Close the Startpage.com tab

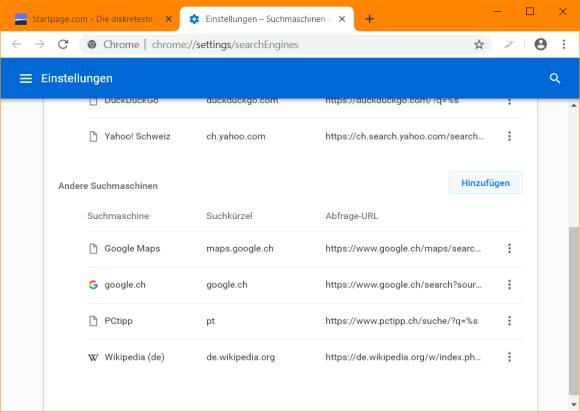pos(168,19)
